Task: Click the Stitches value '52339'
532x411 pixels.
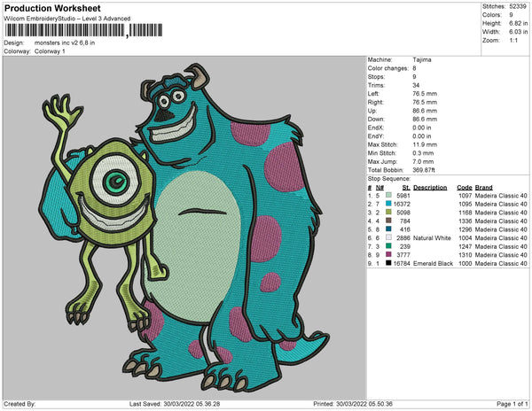Action: (x=518, y=6)
